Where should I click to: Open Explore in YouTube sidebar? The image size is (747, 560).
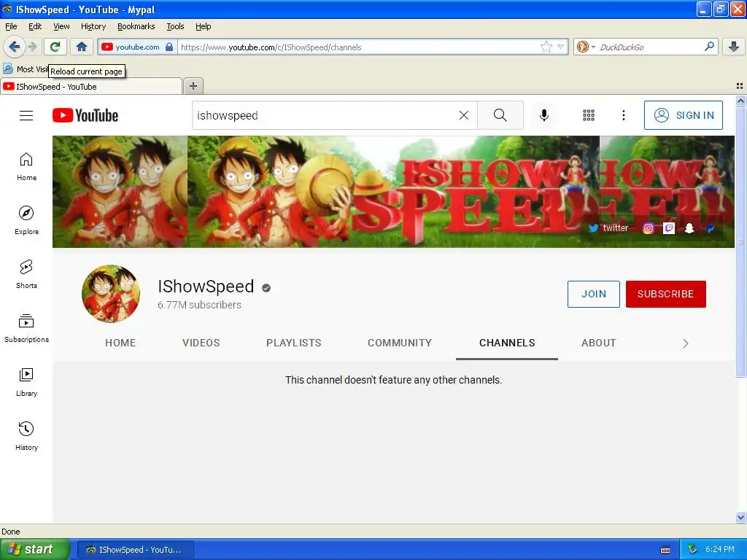point(26,220)
